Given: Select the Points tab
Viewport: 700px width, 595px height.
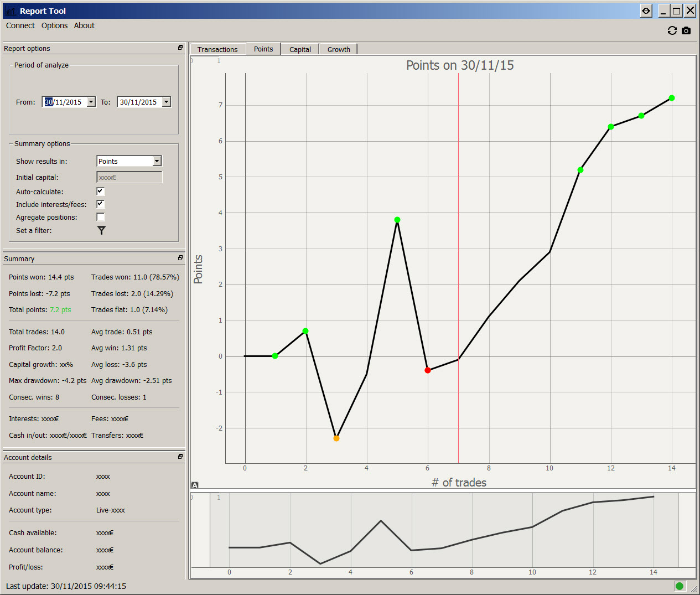Looking at the screenshot, I should point(263,49).
